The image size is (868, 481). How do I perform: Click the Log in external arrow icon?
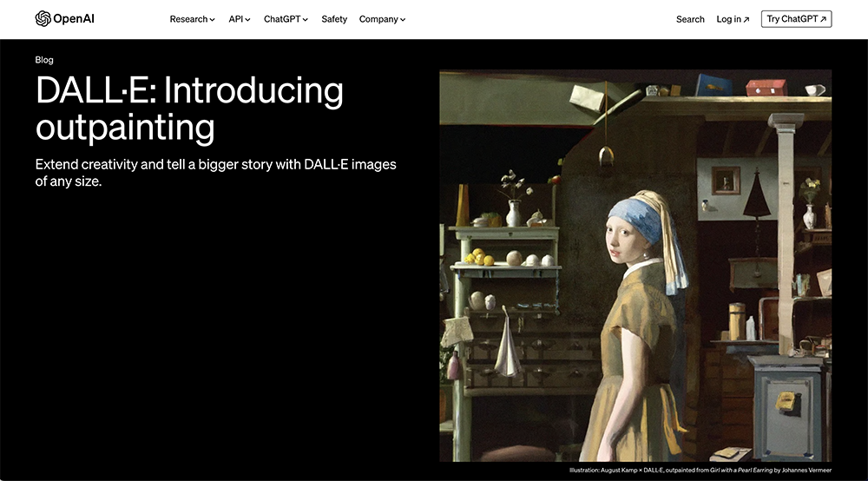746,19
